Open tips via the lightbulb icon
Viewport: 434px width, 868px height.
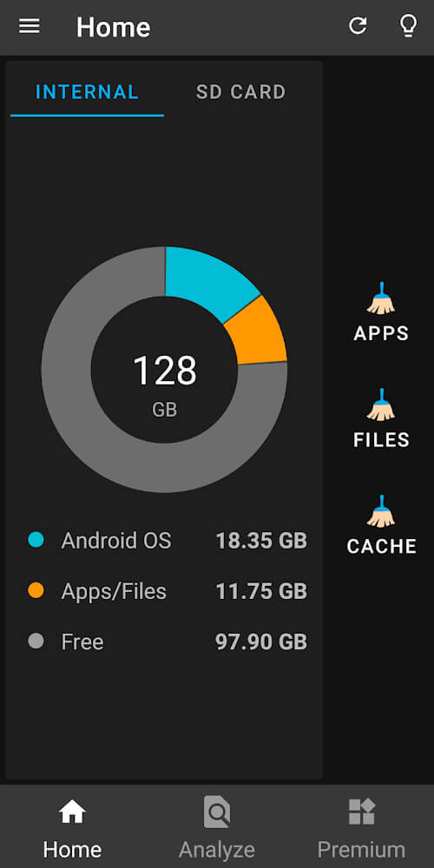click(x=408, y=26)
